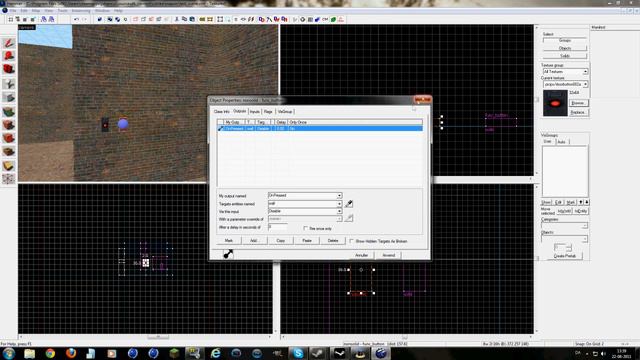The width and height of the screenshot is (640, 360).
Task: Select the Apply Decals tool
Action: pyautogui.click(x=9, y=138)
